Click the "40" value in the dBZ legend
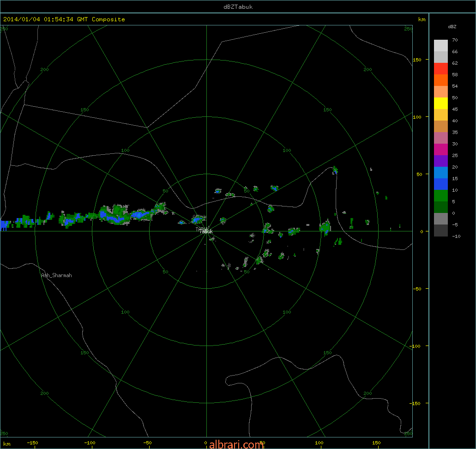 click(455, 121)
